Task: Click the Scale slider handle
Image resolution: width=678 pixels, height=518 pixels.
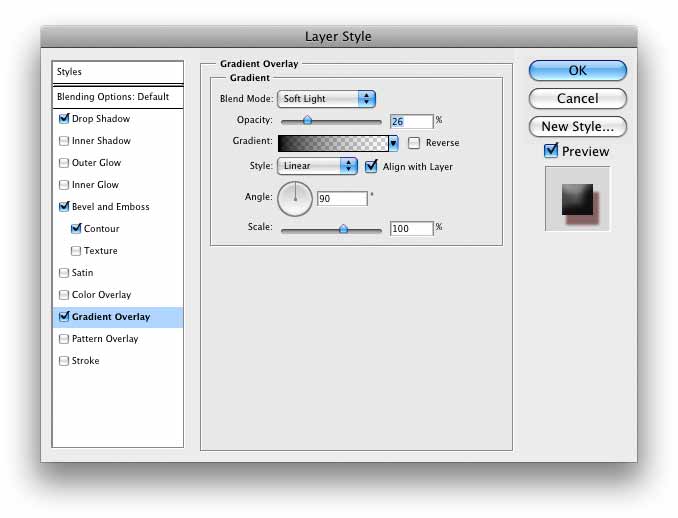Action: pyautogui.click(x=343, y=229)
